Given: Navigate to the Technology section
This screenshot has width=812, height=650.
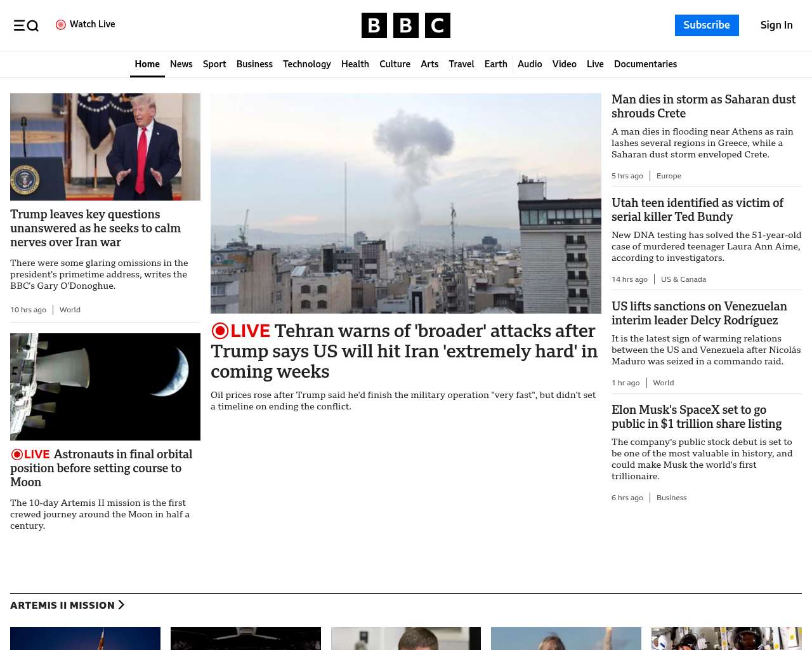Looking at the screenshot, I should pos(307,64).
